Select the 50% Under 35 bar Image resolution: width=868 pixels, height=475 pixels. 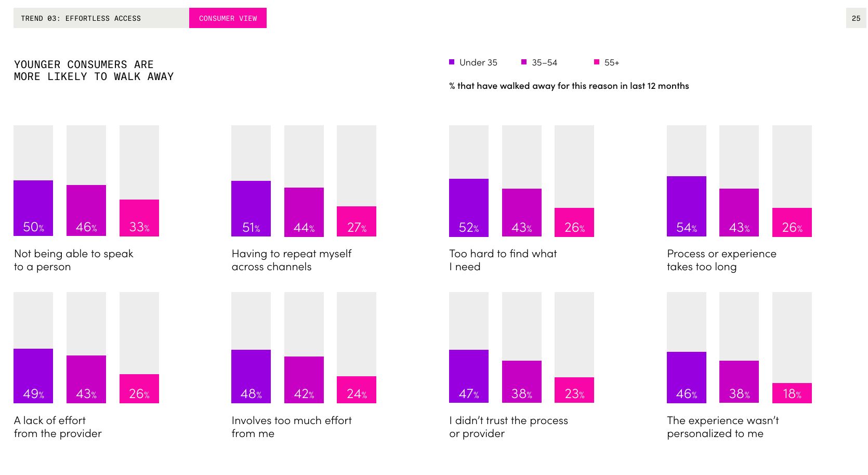click(x=33, y=208)
